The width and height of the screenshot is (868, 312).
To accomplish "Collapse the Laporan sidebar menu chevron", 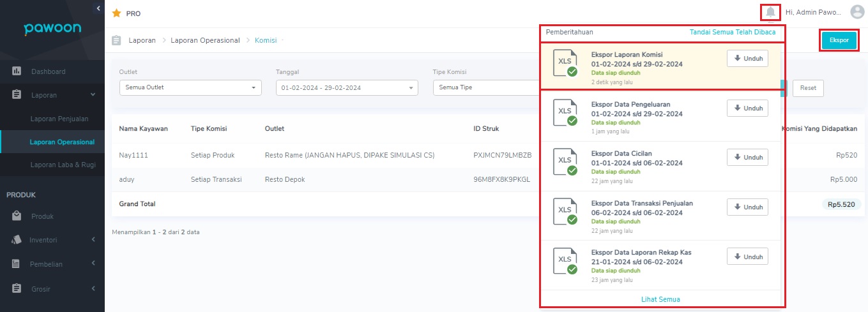I will pos(93,94).
